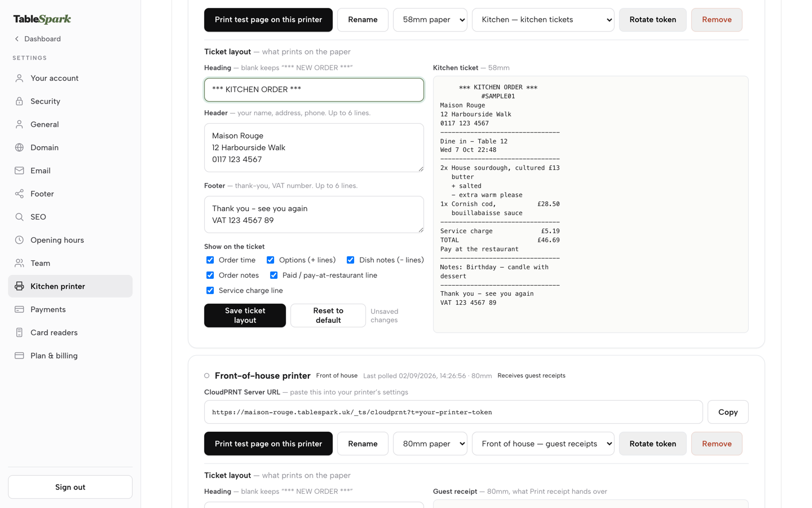
Task: Uncheck the Service charge line checkbox
Action: pos(210,291)
